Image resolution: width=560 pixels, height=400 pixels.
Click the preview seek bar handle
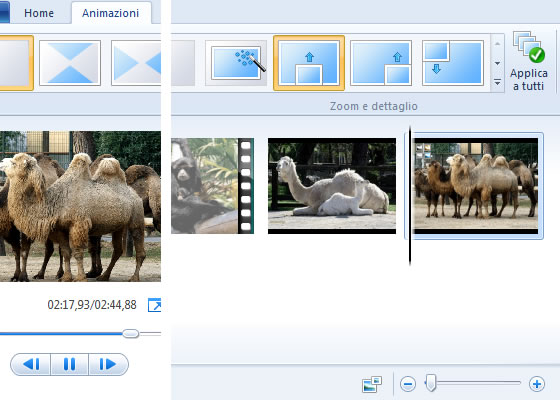(x=130, y=334)
